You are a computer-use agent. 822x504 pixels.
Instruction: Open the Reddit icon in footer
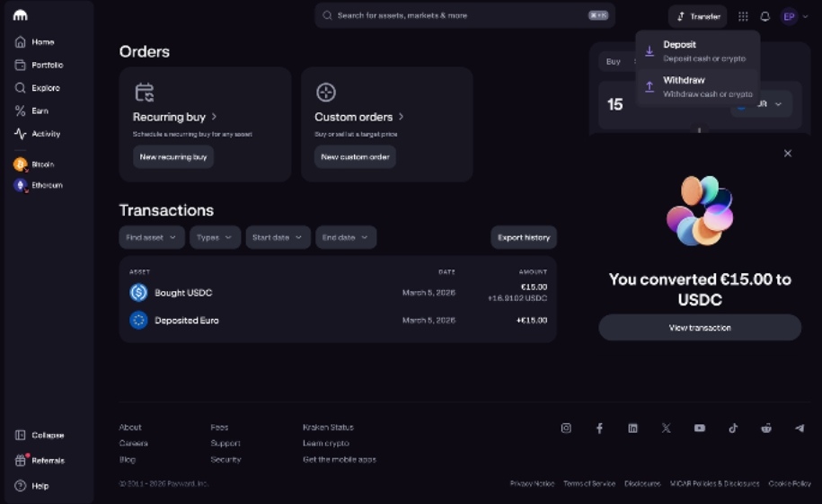(766, 428)
